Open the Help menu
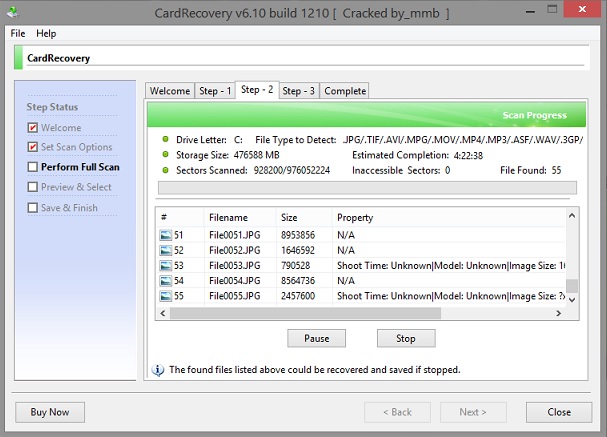 (x=46, y=33)
